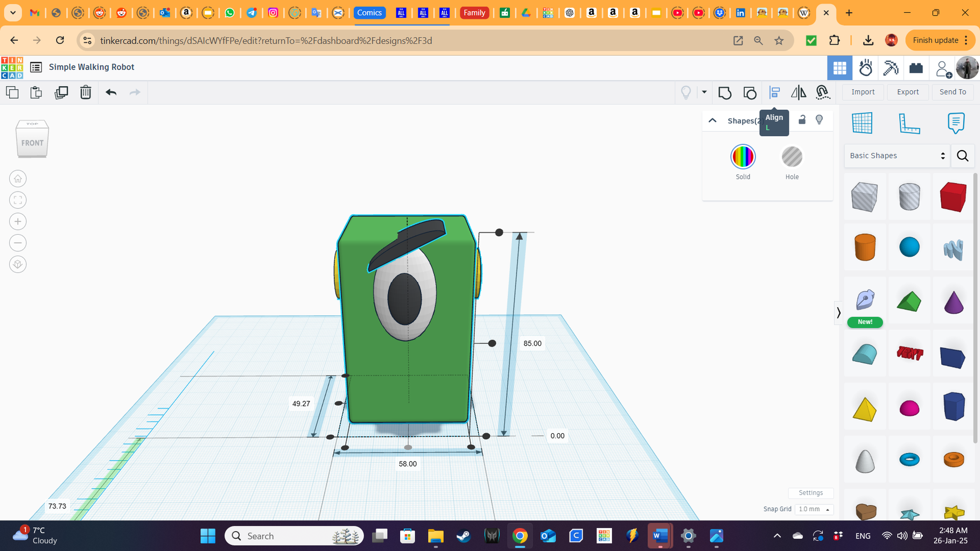The height and width of the screenshot is (551, 980).
Task: Toggle hide selected lightbulb in inspector
Action: [819, 119]
